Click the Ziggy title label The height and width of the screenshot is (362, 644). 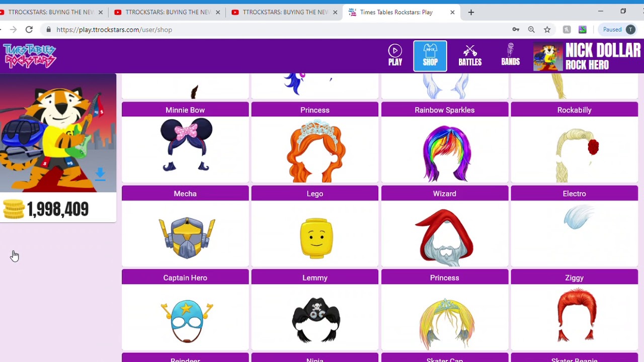pyautogui.click(x=575, y=278)
